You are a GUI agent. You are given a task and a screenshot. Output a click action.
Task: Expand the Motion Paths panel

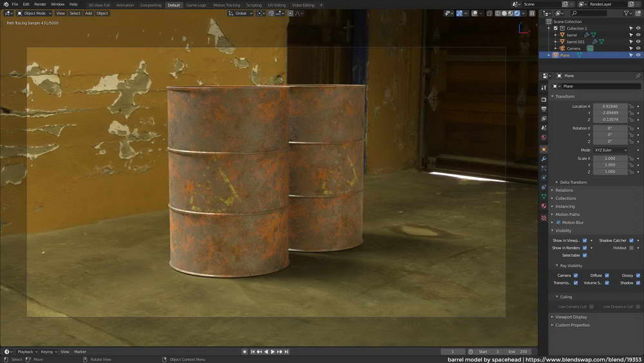pyautogui.click(x=567, y=215)
